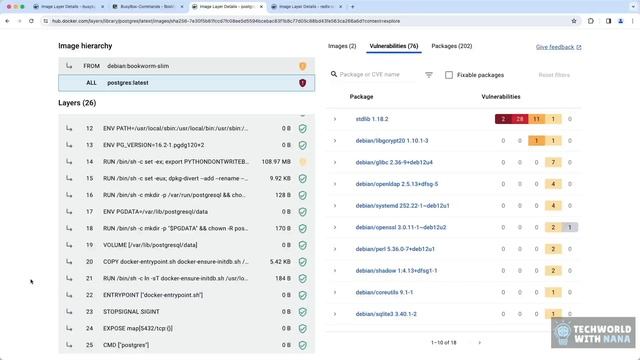Expand the debian/glibc package row
The height and width of the screenshot is (360, 640).
click(335, 162)
